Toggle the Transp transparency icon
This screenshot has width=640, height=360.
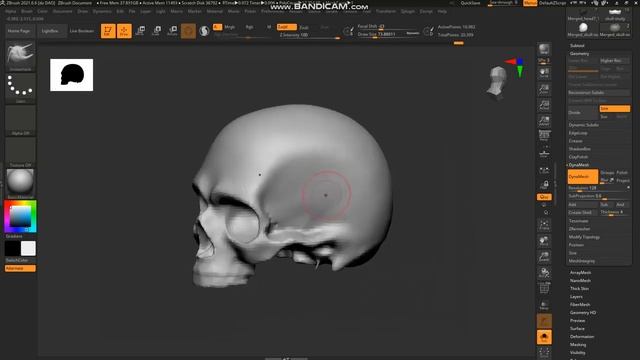544,304
